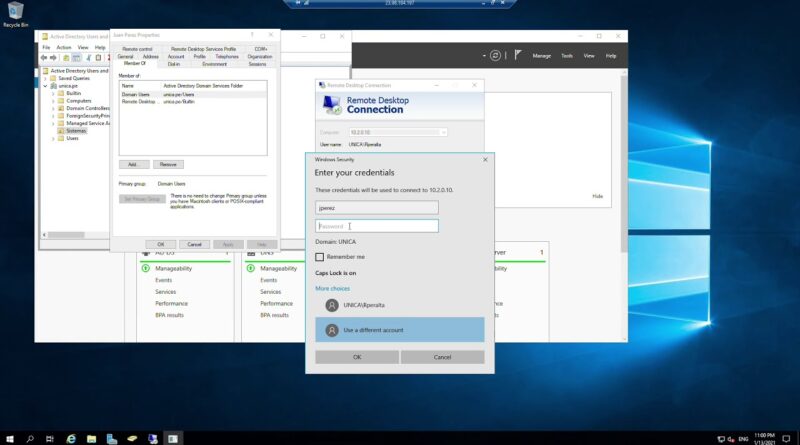This screenshot has width=800, height=445.
Task: Click Cancel in the credentials dialog
Action: coord(442,357)
